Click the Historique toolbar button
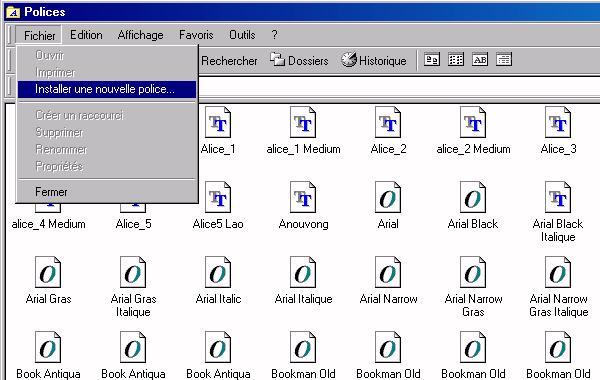The height and width of the screenshot is (380, 600). tap(373, 60)
